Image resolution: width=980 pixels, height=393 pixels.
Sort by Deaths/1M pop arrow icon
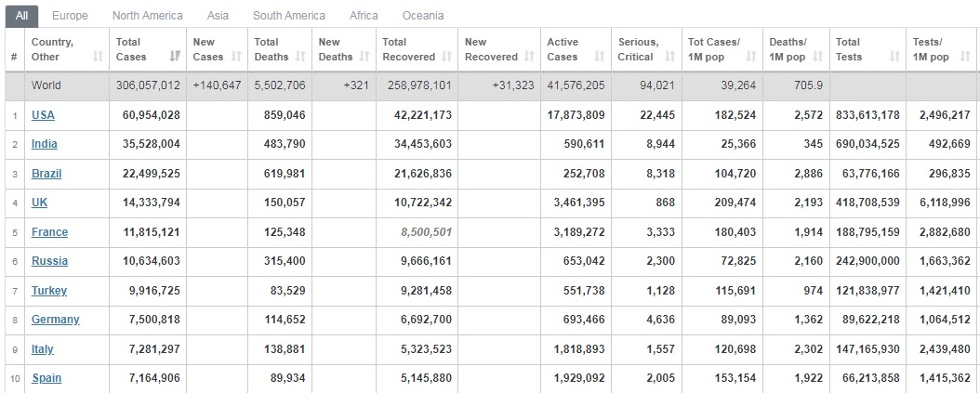tap(817, 57)
